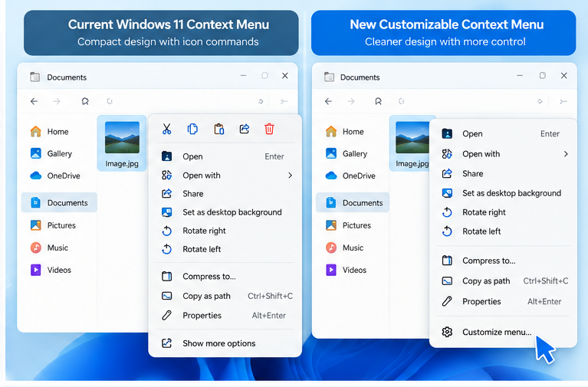Select Compress to... in the right context menu

point(503,261)
